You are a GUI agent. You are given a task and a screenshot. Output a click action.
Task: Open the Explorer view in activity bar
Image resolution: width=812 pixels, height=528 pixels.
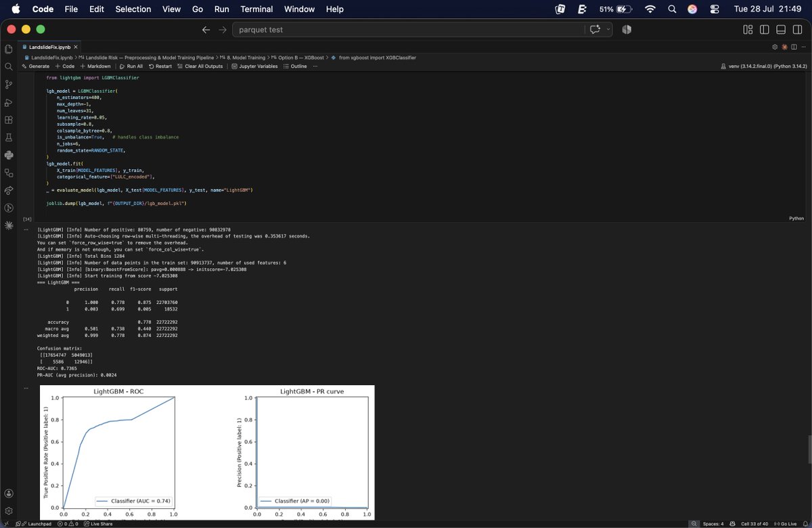pyautogui.click(x=9, y=49)
